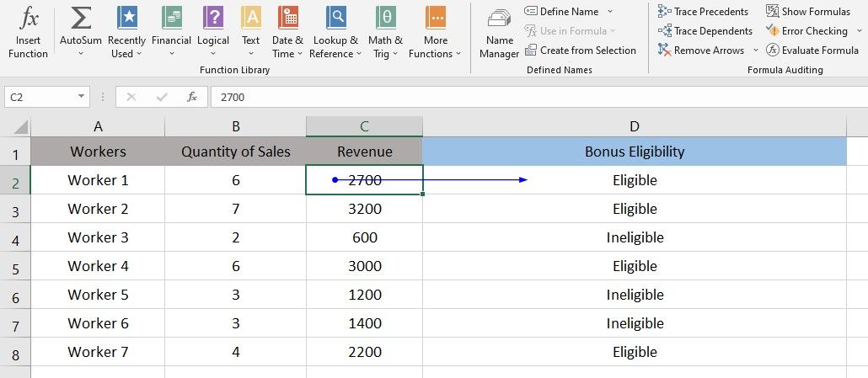This screenshot has height=378, width=868.
Task: Expand the Name Box dropdown arrow
Action: click(82, 97)
